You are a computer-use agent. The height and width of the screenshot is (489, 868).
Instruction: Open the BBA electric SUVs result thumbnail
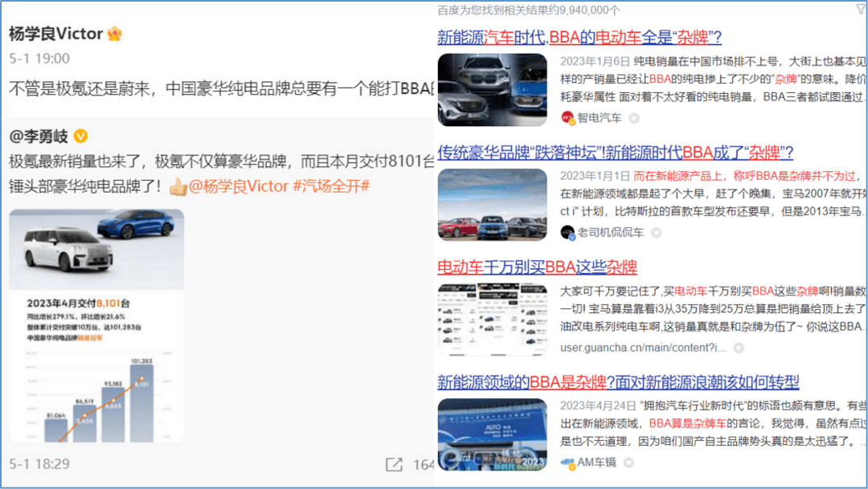point(492,90)
